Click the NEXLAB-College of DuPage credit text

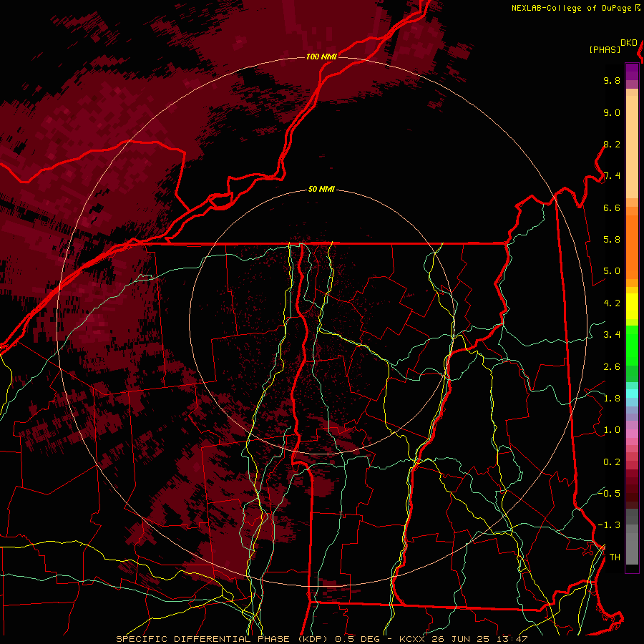[x=572, y=8]
